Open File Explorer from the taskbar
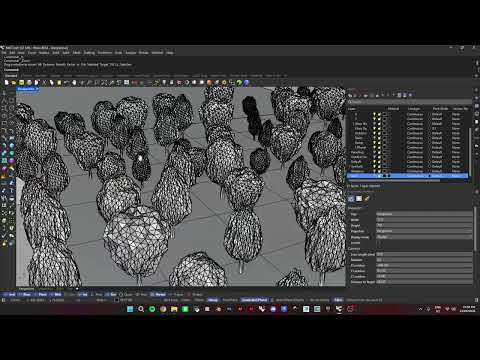The width and height of the screenshot is (480, 360). point(174,309)
